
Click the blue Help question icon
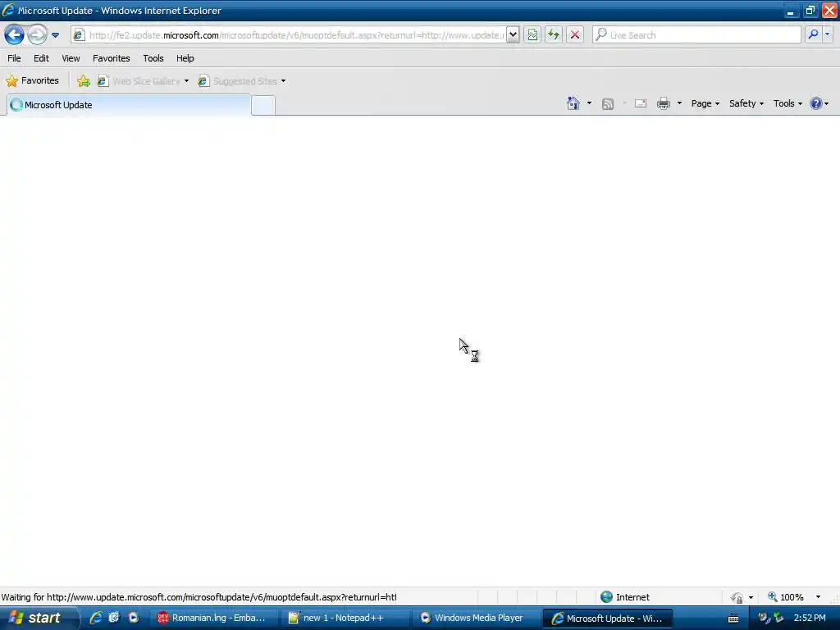tap(816, 103)
